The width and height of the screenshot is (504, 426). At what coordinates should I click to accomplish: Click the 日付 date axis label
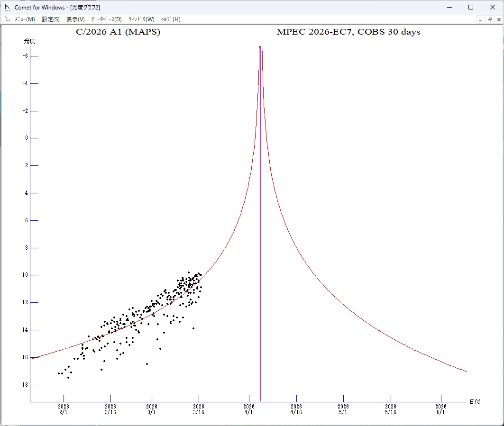pyautogui.click(x=475, y=401)
